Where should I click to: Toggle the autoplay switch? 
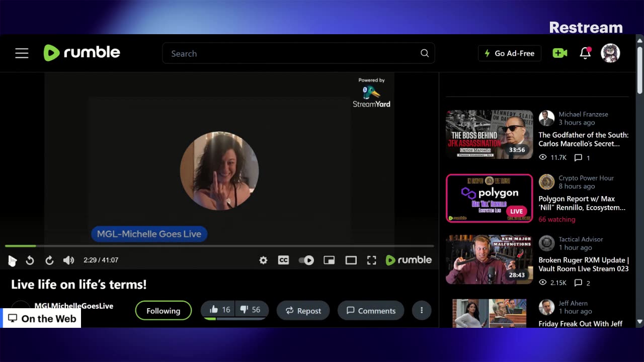coord(306,260)
